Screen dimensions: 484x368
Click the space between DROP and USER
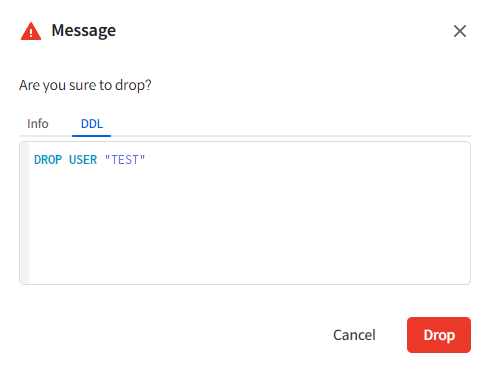66,160
